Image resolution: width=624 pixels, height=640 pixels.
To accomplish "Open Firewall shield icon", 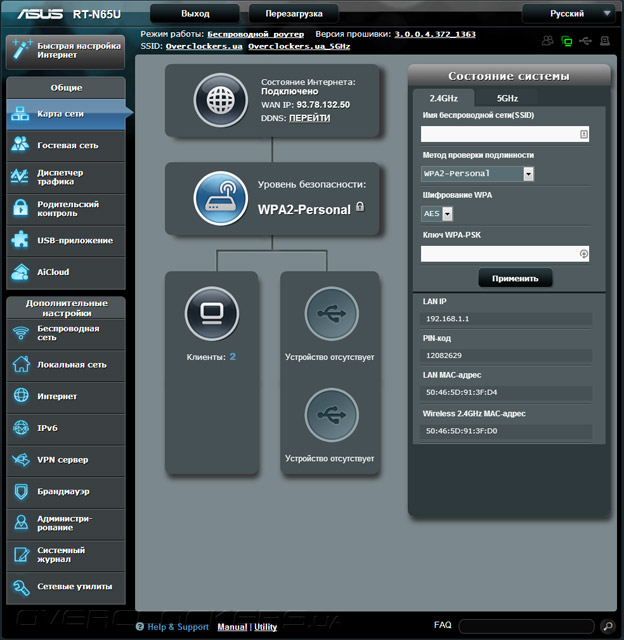I will [x=21, y=491].
